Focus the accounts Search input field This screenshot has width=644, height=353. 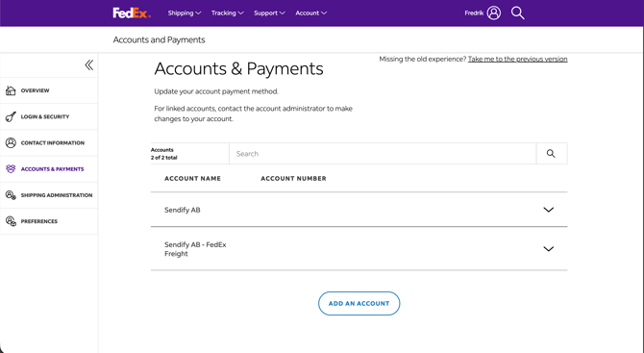click(383, 154)
